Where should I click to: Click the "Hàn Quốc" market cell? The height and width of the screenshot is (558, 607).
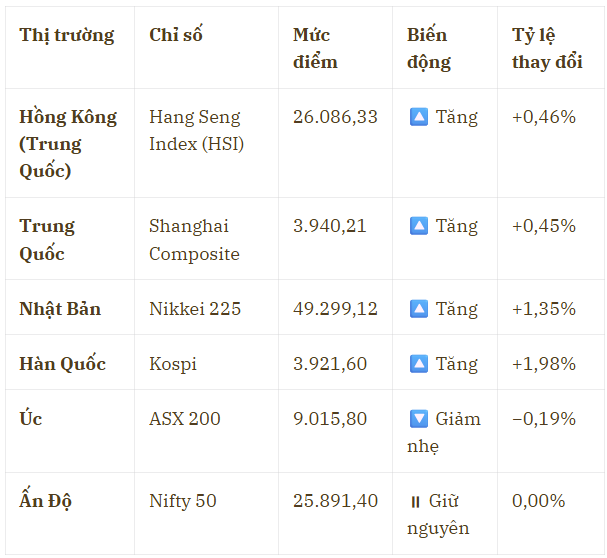click(62, 364)
